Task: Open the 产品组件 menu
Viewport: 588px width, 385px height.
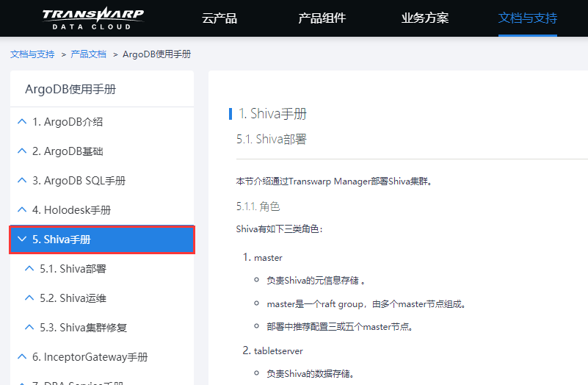Action: click(x=322, y=18)
